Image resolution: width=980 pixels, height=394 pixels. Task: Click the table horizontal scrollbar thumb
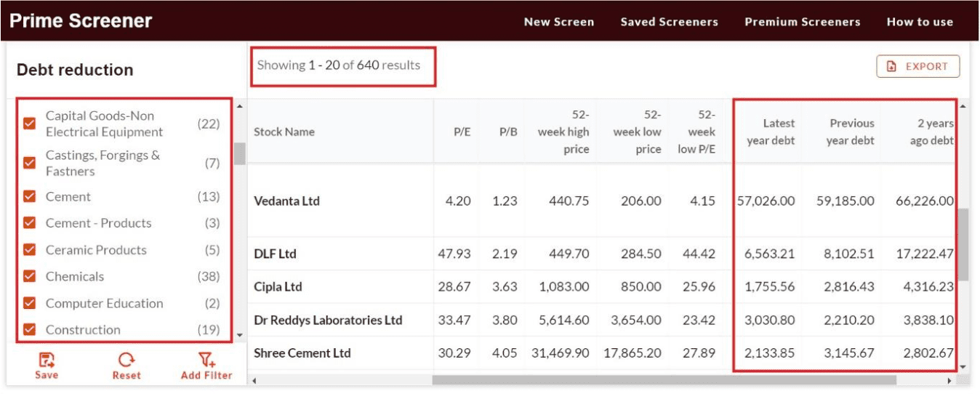point(664,379)
